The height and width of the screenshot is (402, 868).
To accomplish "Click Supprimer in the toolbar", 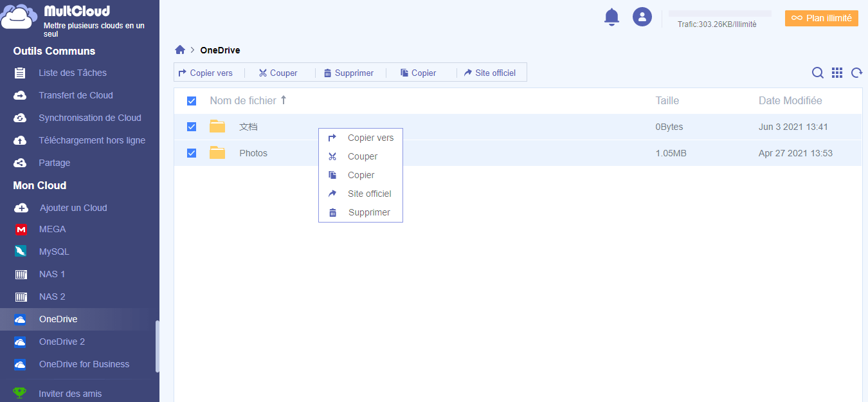I will 348,73.
